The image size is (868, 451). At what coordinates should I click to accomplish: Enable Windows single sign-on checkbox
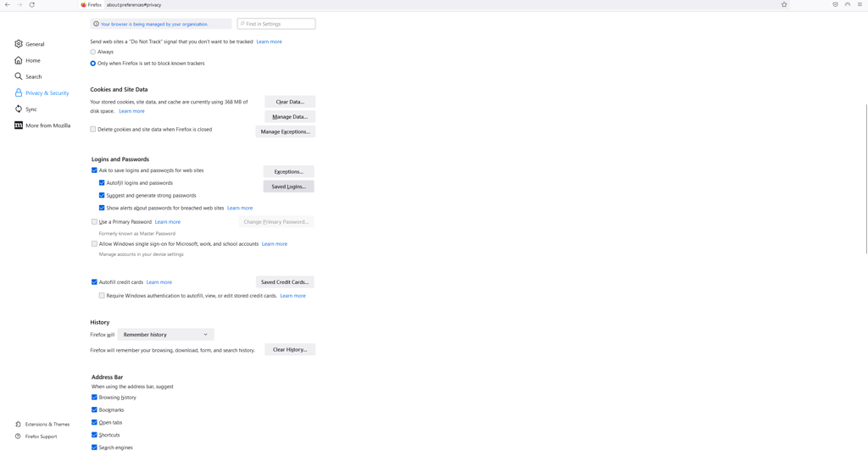point(94,243)
